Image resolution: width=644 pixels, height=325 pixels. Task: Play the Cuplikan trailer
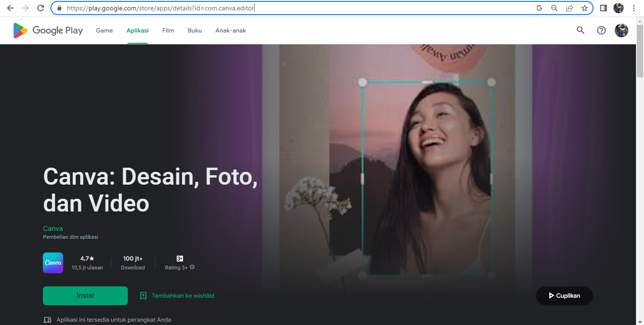click(x=564, y=296)
